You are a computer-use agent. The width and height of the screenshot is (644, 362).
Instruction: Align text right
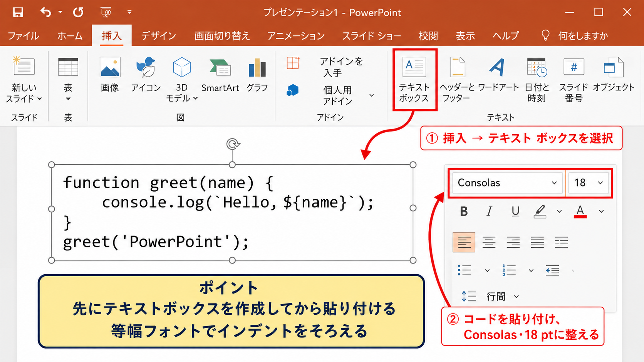point(513,242)
